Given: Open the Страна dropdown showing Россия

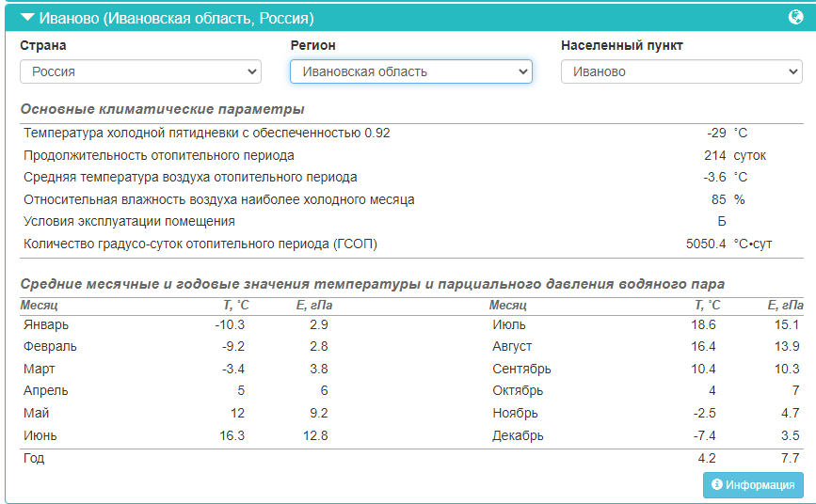Looking at the screenshot, I should [140, 71].
